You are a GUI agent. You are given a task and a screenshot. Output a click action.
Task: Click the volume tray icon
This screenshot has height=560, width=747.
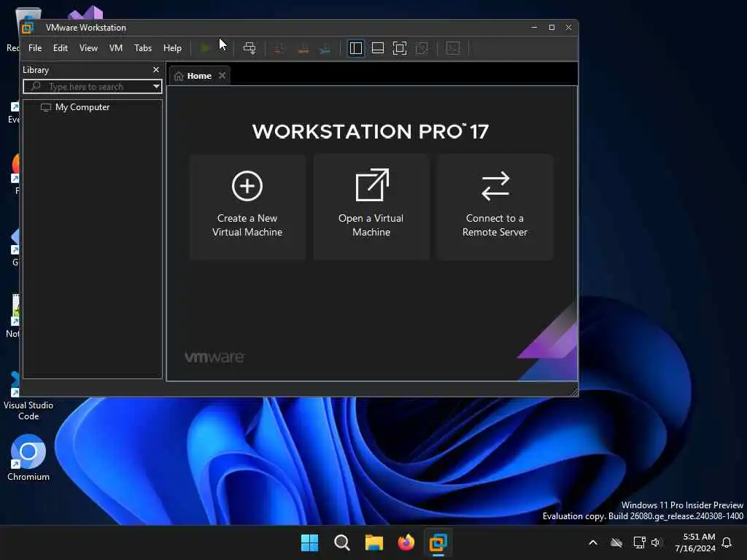click(656, 542)
